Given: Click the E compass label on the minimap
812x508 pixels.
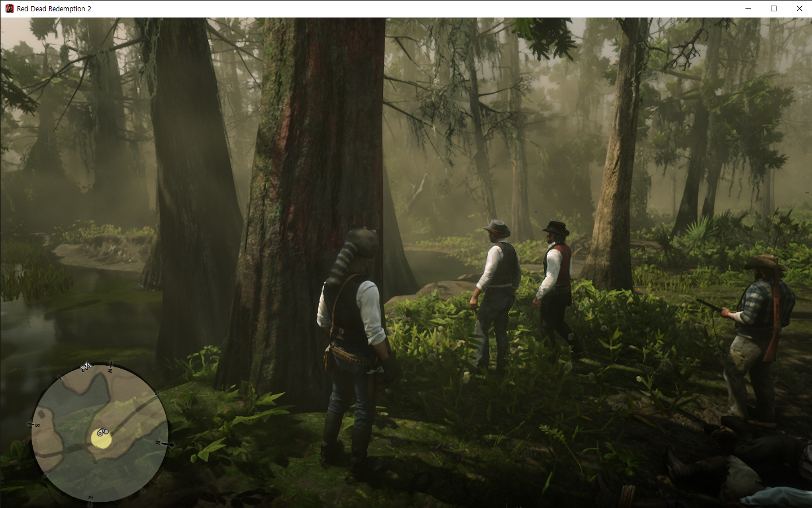Looking at the screenshot, I should tap(90, 498).
